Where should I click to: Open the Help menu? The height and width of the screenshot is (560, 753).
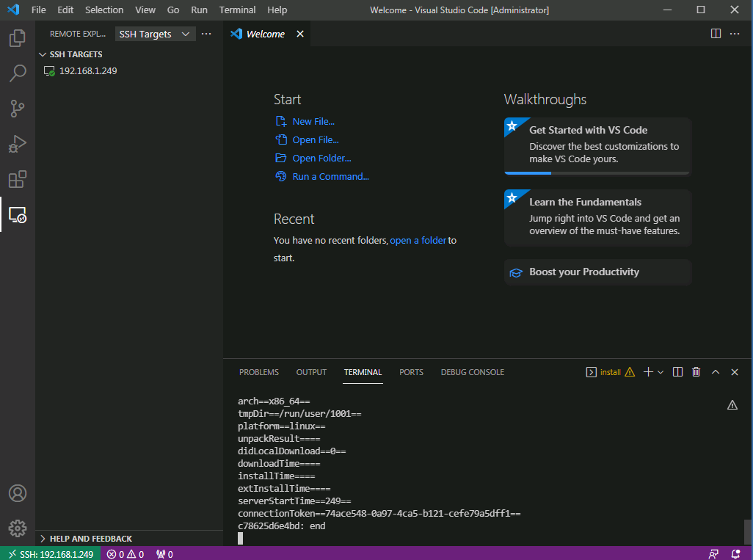[x=277, y=10]
